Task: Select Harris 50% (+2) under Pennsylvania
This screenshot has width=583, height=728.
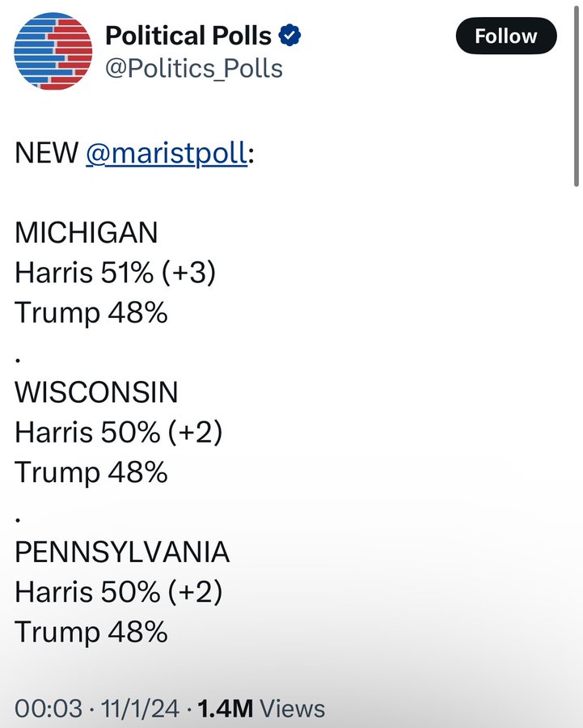Action: [118, 592]
